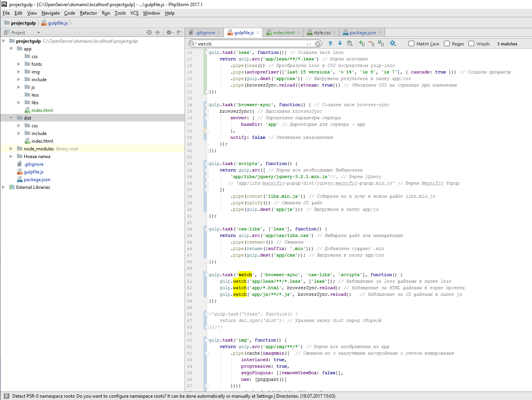Screen dimensions: 532x400
Task: Enable the Words checkbox
Action: point(472,43)
